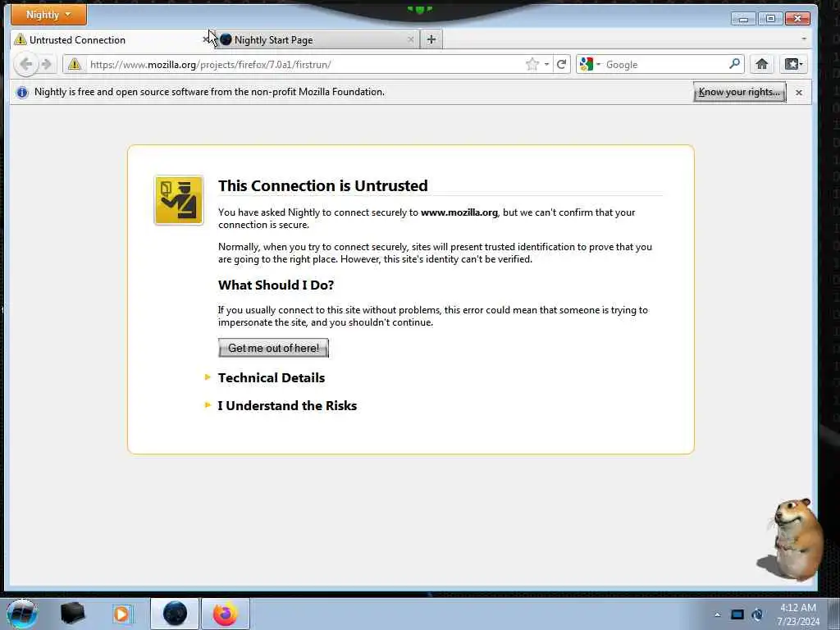Click the volume icon in system tray

point(757,614)
